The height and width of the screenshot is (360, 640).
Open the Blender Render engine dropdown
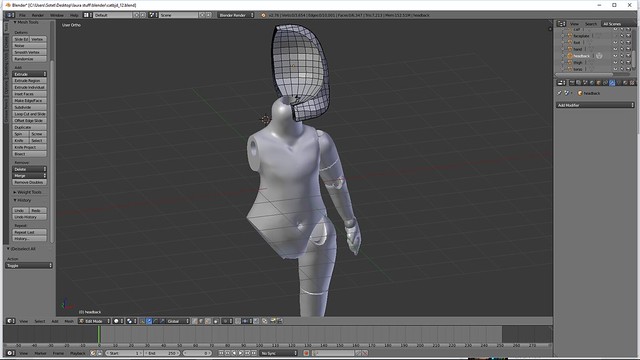tap(236, 15)
